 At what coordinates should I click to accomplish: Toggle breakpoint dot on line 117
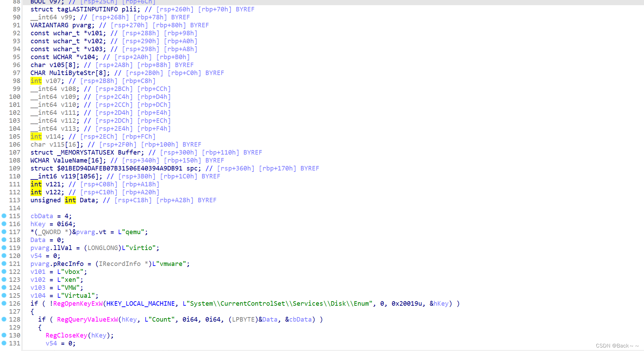click(4, 232)
